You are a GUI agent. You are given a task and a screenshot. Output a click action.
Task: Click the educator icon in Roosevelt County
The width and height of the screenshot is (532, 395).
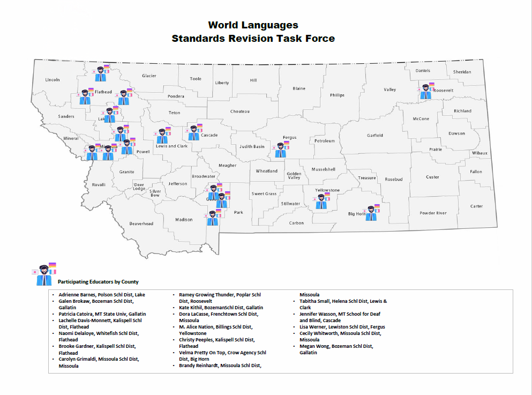[x=426, y=92]
